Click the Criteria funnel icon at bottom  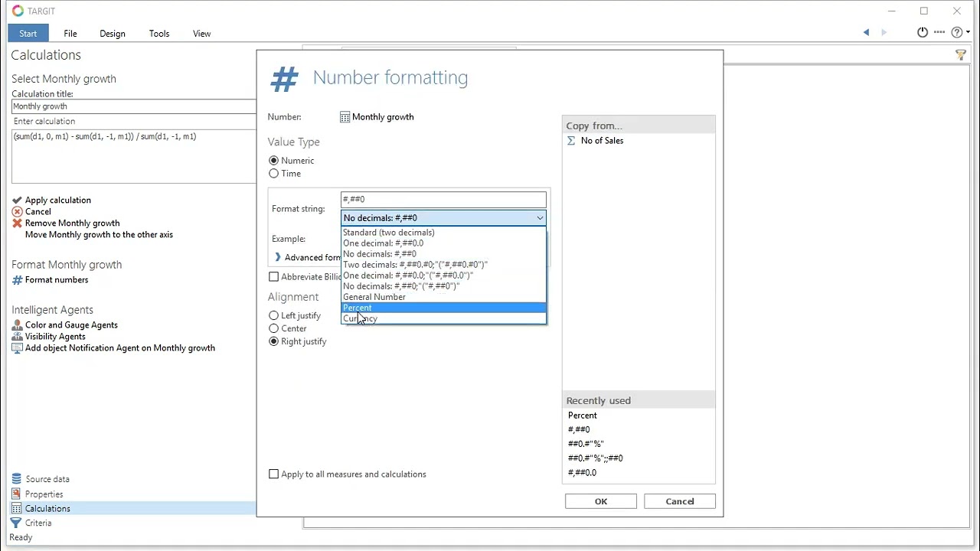click(x=16, y=523)
